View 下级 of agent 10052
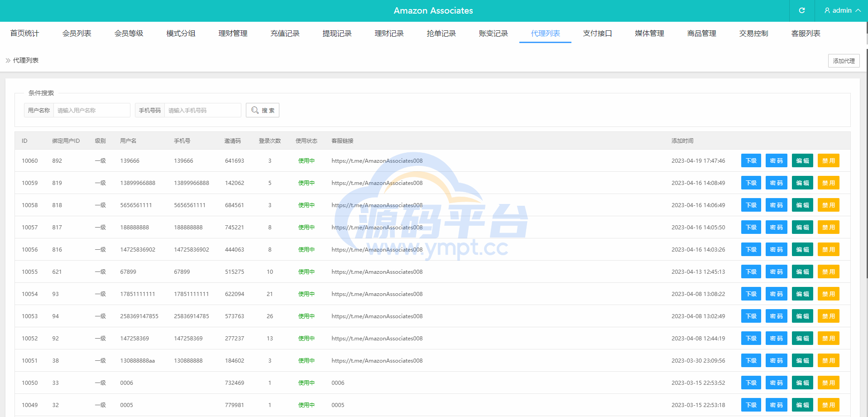Image resolution: width=868 pixels, height=417 pixels. coord(751,339)
